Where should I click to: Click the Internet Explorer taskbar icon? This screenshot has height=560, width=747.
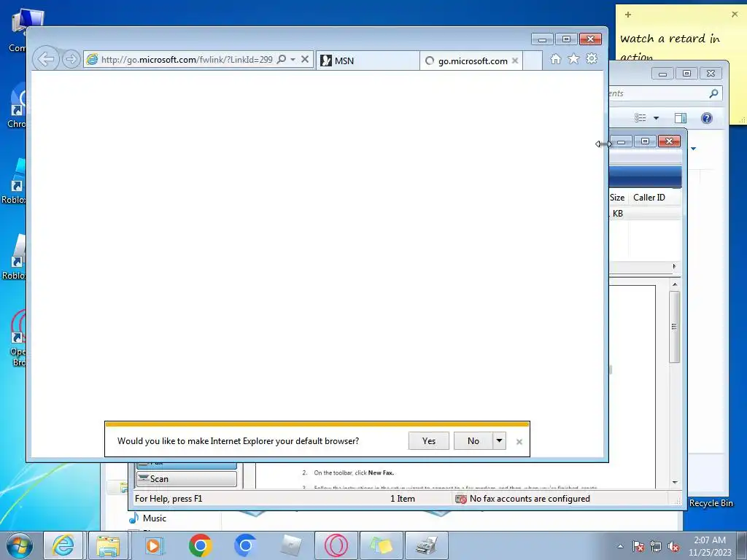coord(63,545)
